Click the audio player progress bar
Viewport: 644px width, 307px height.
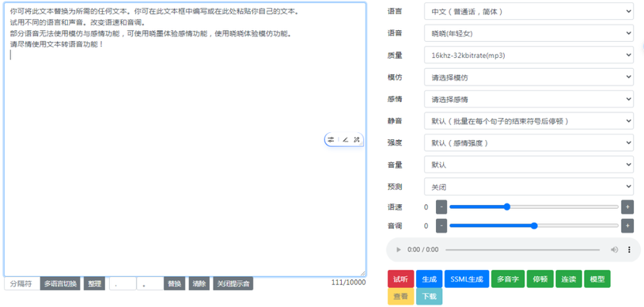(x=522, y=249)
